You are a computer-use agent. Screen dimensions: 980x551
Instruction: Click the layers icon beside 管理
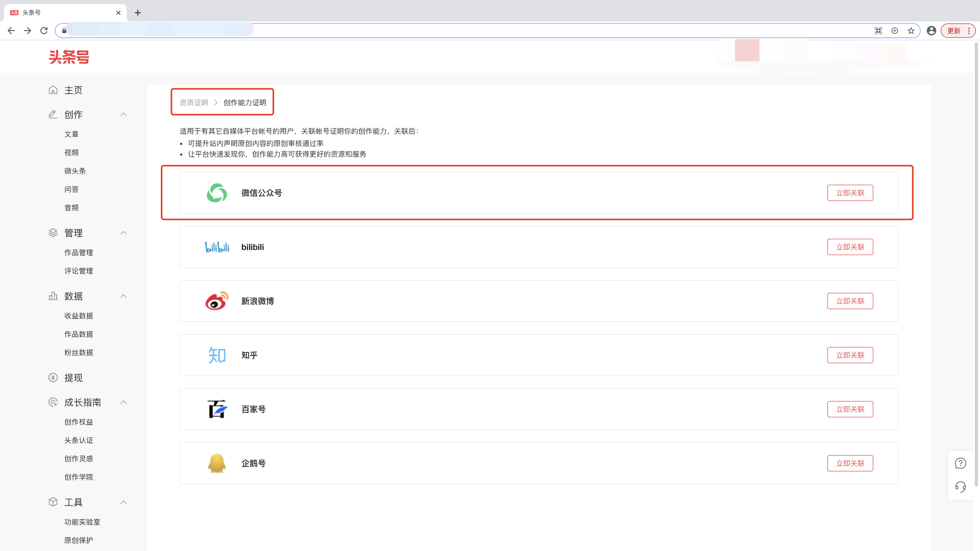click(x=53, y=233)
